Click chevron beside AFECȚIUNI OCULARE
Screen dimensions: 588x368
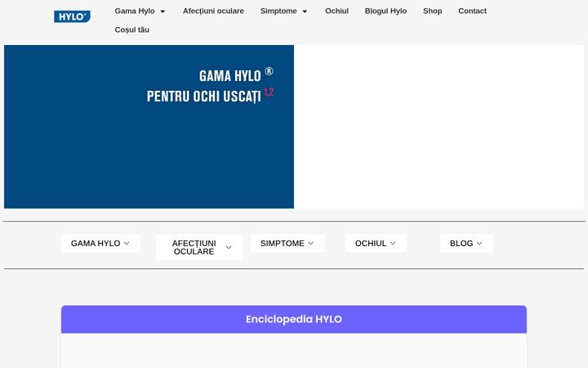click(229, 248)
